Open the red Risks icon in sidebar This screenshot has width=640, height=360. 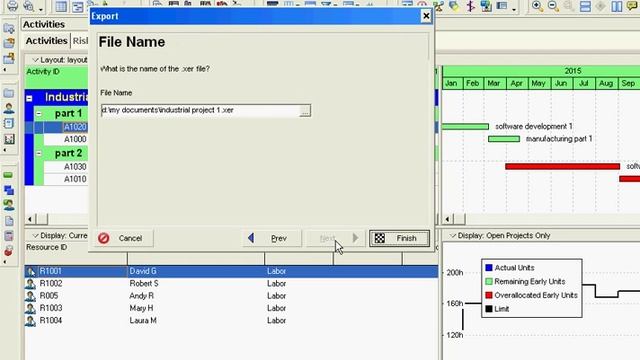[x=9, y=251]
